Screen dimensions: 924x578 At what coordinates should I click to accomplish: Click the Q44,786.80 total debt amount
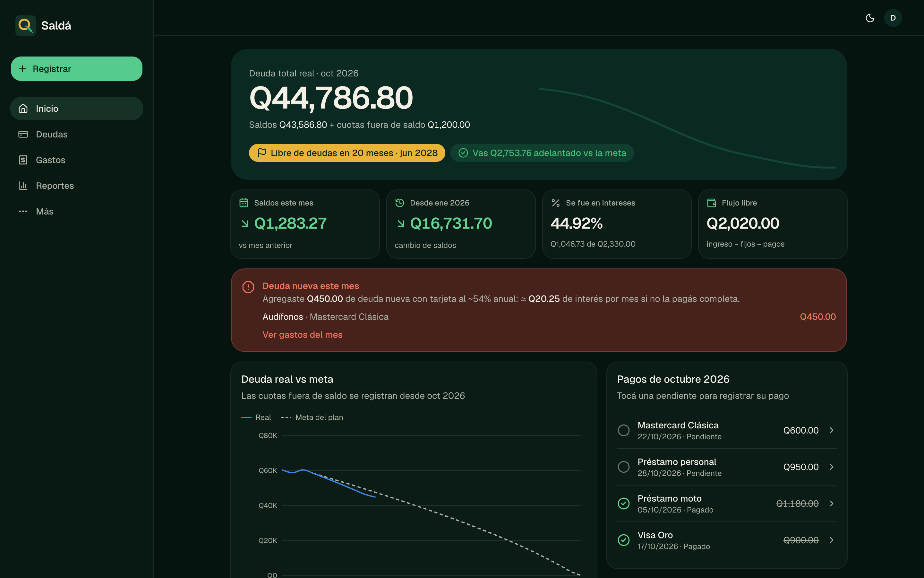point(331,98)
